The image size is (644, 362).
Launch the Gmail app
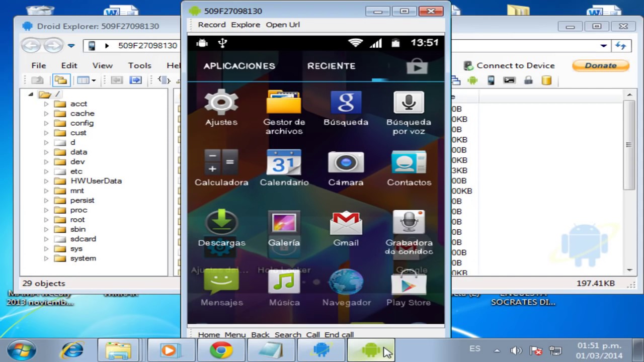pyautogui.click(x=346, y=228)
